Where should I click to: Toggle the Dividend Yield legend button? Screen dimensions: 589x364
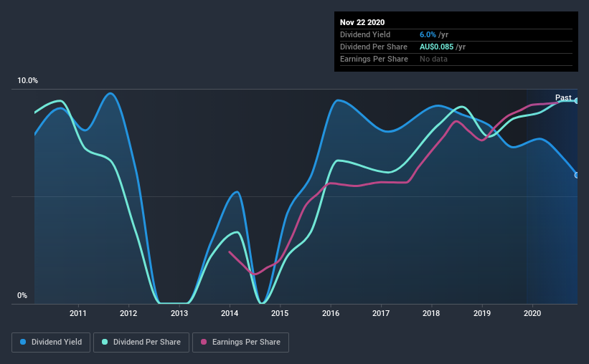point(51,343)
